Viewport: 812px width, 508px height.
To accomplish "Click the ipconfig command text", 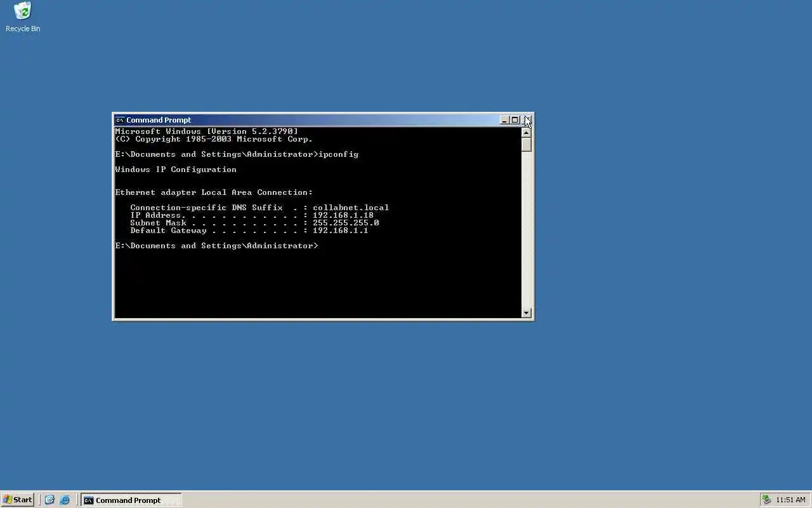I will pyautogui.click(x=338, y=154).
